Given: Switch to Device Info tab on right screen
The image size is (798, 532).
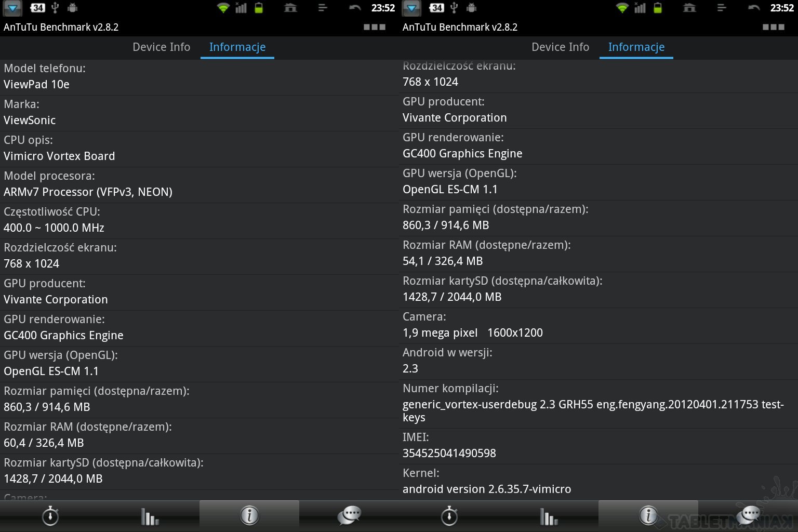Looking at the screenshot, I should click(560, 47).
